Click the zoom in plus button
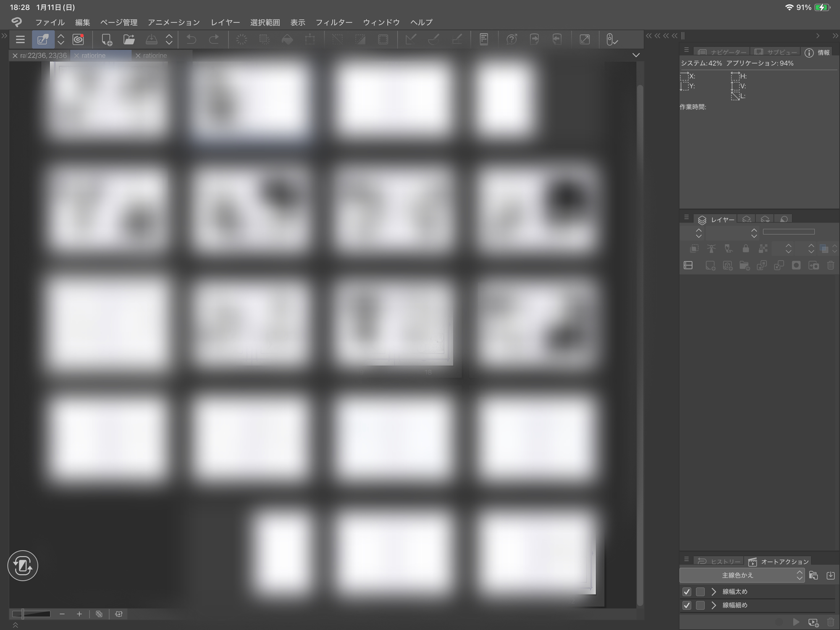Screen dimensions: 840x630 coord(79,614)
